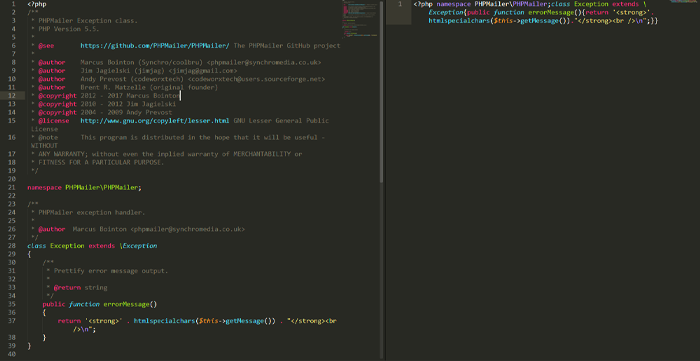Click the '@license' doc tag
This screenshot has height=361, width=700.
click(54, 120)
